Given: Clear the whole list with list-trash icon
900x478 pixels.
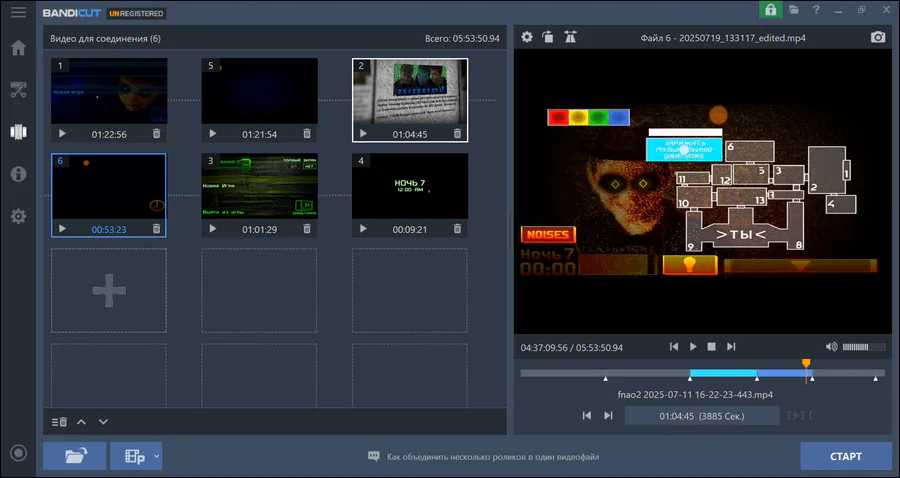Looking at the screenshot, I should pos(59,422).
